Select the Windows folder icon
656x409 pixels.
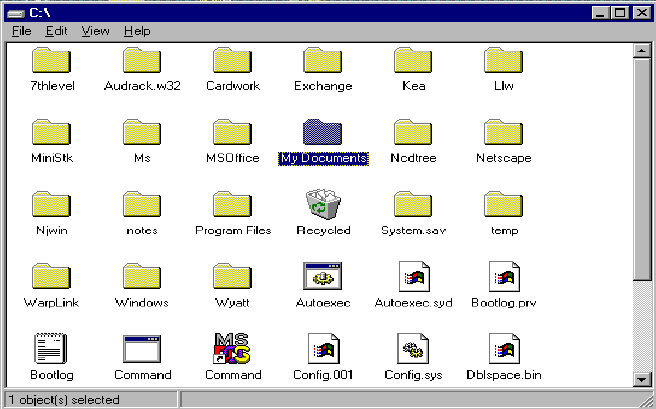pyautogui.click(x=142, y=276)
